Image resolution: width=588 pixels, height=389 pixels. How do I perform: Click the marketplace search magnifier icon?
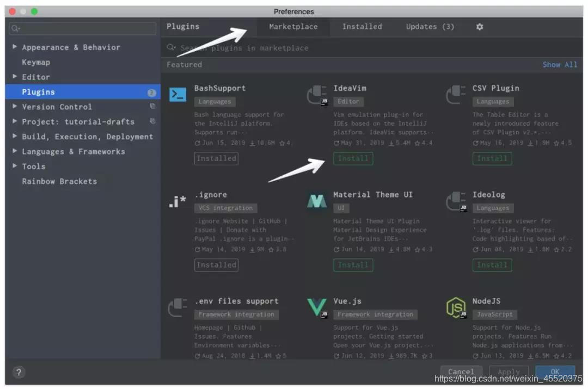pos(171,47)
